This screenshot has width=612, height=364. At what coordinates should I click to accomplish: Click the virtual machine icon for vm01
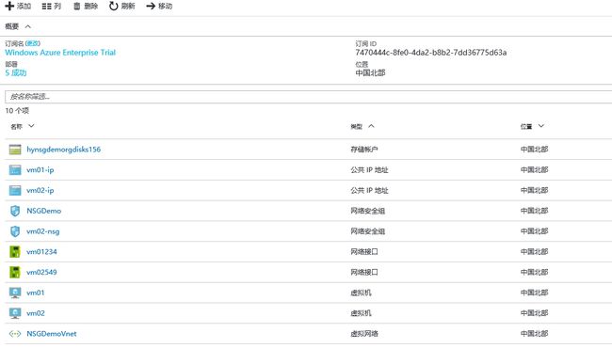[15, 293]
